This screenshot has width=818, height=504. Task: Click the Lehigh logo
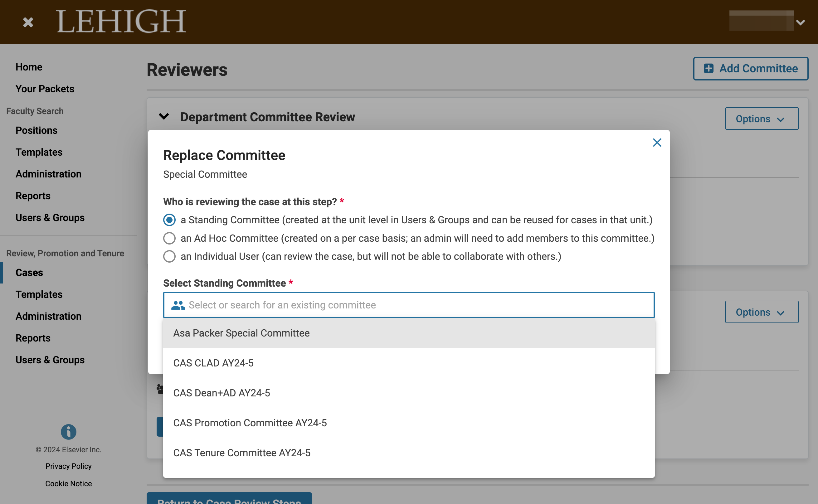click(x=121, y=21)
